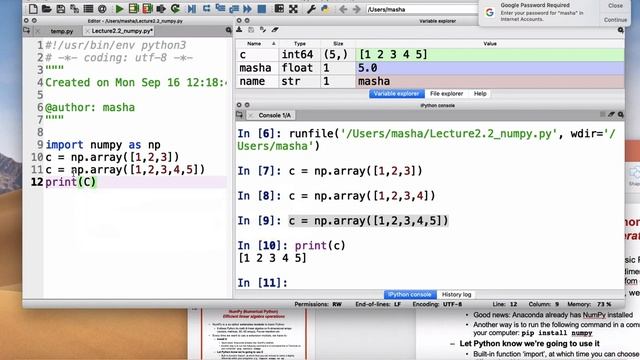Run current cell and advance icon

[x=147, y=9]
